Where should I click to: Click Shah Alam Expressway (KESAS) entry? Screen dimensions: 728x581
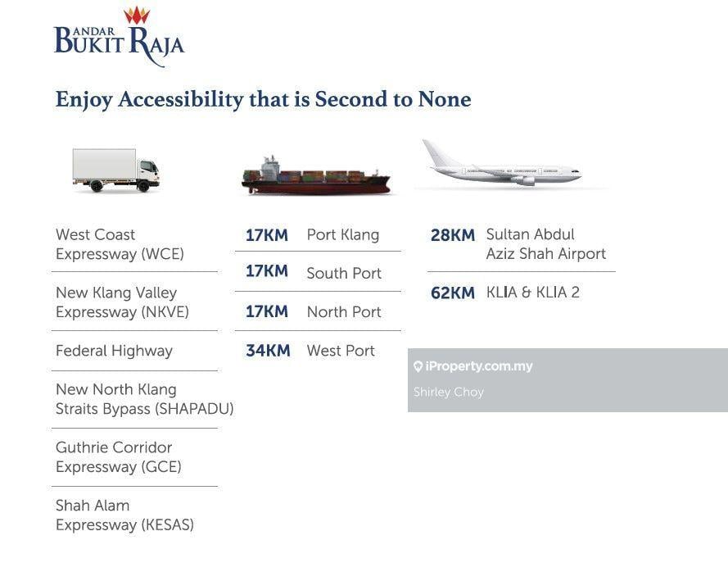(x=124, y=515)
